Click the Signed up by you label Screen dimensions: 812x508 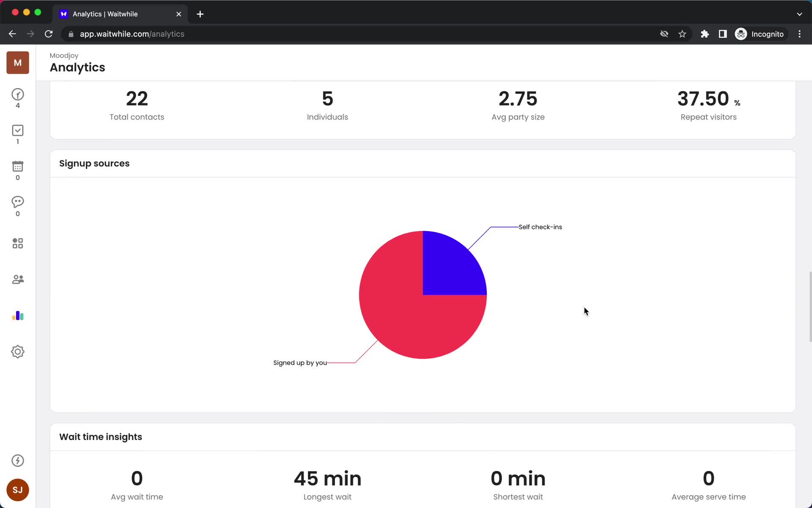(299, 362)
